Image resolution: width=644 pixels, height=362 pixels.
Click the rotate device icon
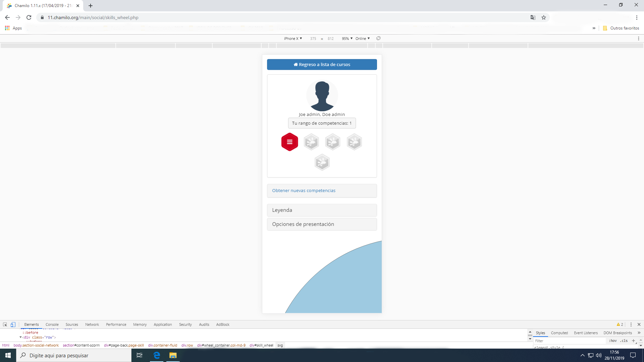point(378,39)
